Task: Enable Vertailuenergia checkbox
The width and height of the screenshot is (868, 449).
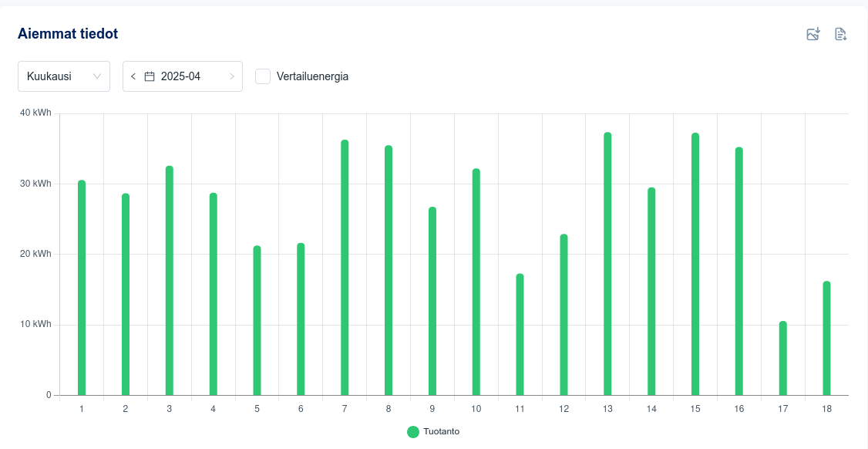Action: 263,76
